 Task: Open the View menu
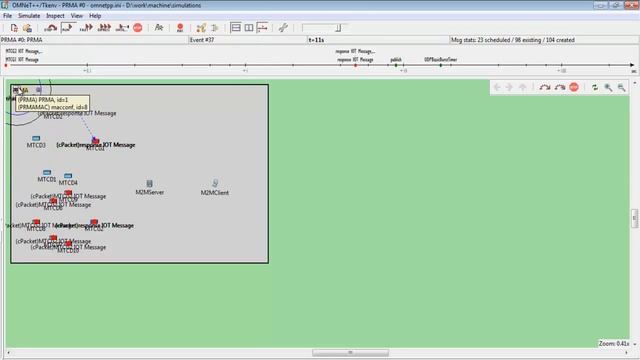pyautogui.click(x=76, y=16)
